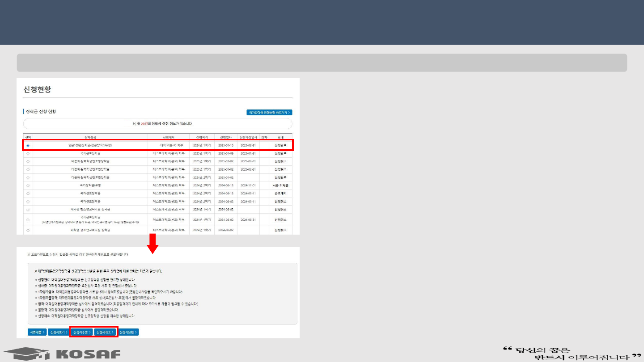Select radio for 국가근로장학금 with 취업연계 description
Screen dimensions: 644x362
coord(28,220)
